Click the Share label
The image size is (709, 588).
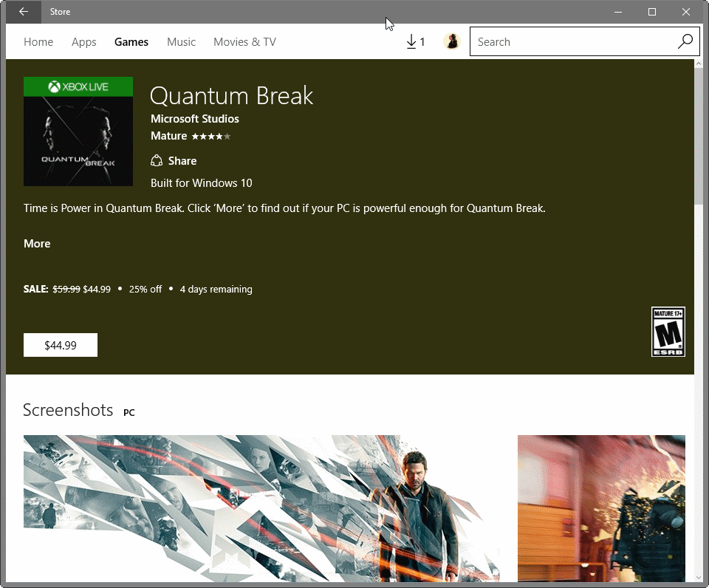[x=182, y=161]
